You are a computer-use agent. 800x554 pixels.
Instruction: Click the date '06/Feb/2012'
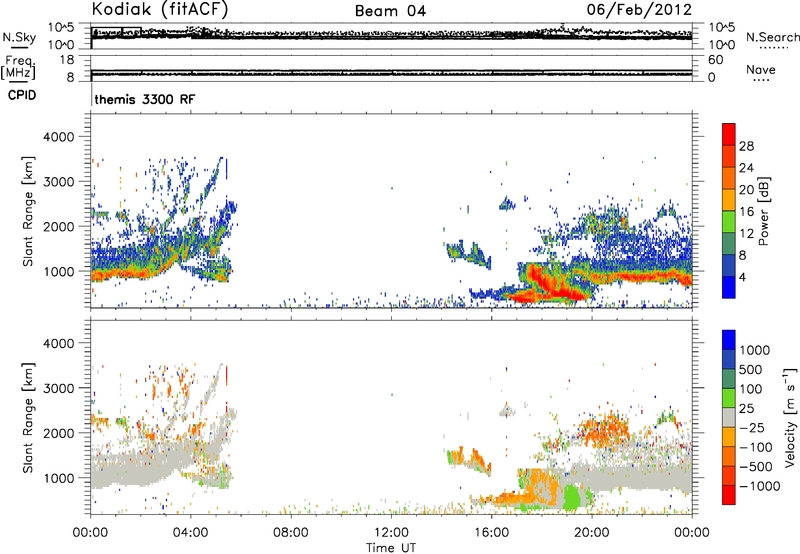[x=639, y=10]
